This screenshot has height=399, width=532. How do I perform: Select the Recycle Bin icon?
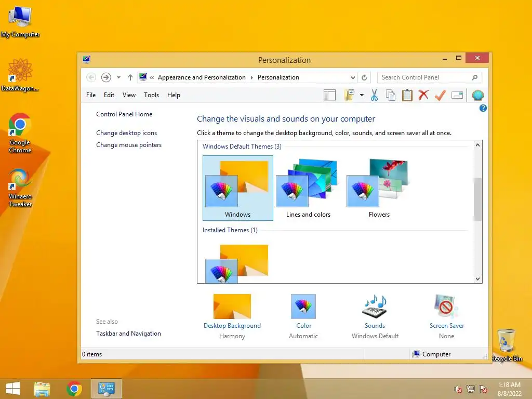pos(507,345)
